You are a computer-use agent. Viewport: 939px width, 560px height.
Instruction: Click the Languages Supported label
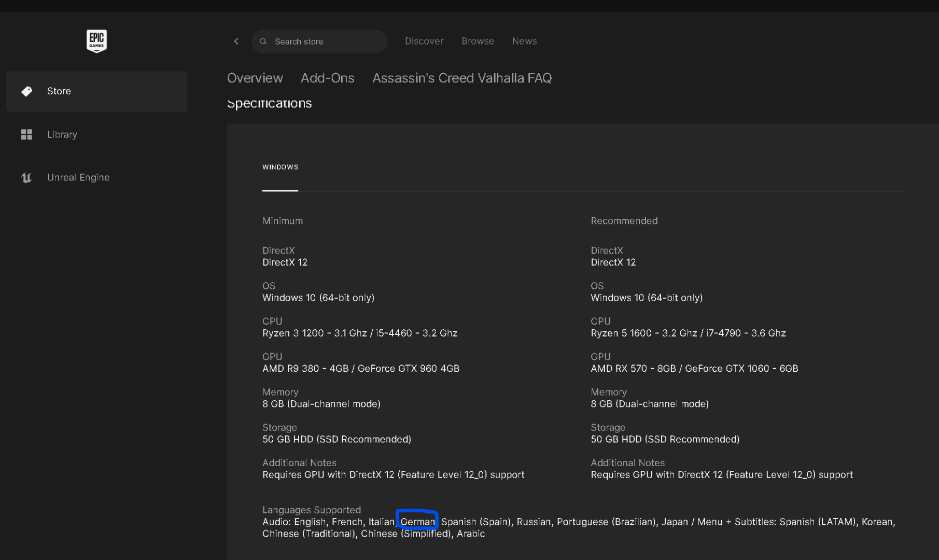(312, 510)
